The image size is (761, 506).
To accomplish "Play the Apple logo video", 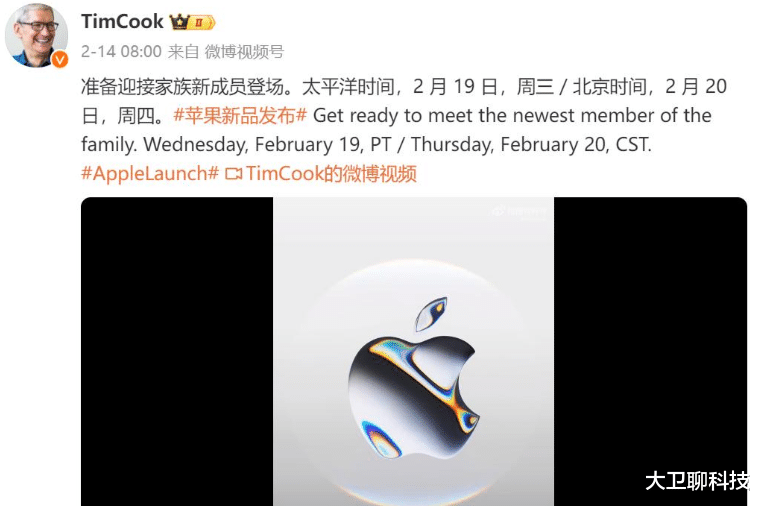I will [414, 352].
